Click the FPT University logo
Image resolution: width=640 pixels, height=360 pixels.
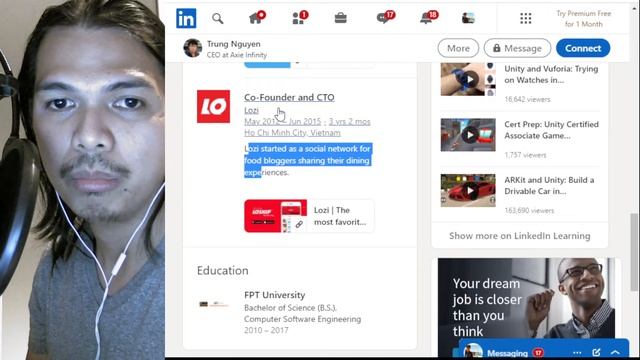point(213,304)
